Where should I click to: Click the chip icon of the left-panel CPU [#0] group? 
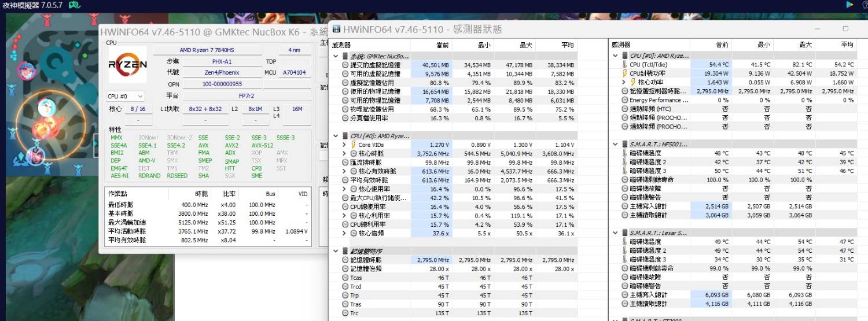click(x=345, y=136)
